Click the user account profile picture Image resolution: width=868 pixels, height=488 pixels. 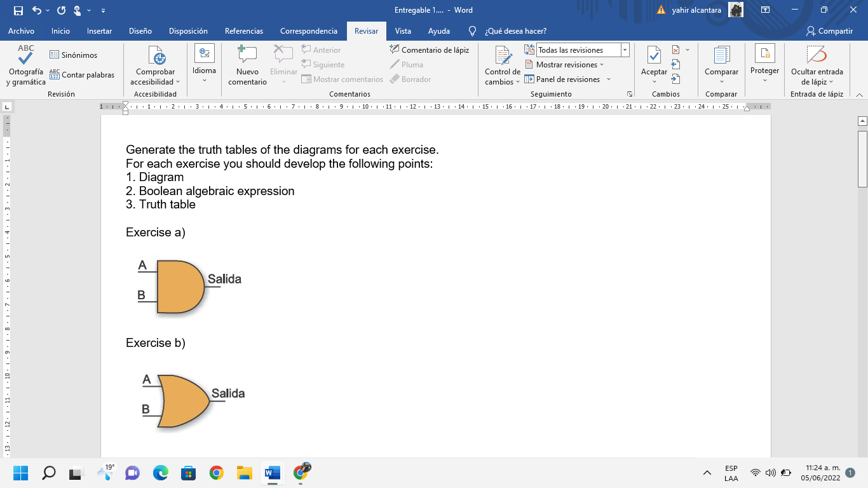click(735, 10)
